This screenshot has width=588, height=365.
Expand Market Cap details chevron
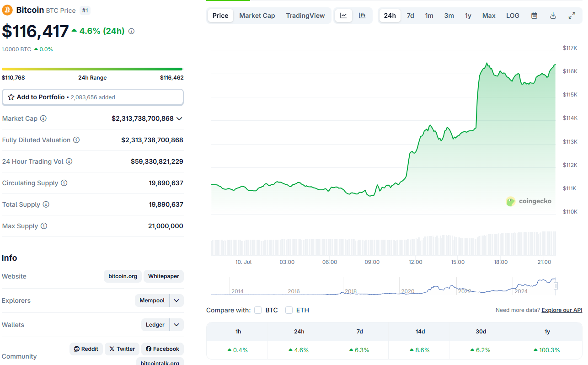pyautogui.click(x=179, y=118)
